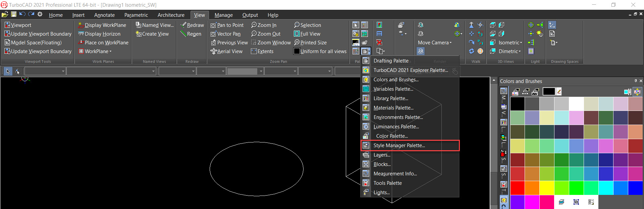Viewport: 644px width, 209px height.
Task: Activate Pan to Point tool
Action: [227, 25]
